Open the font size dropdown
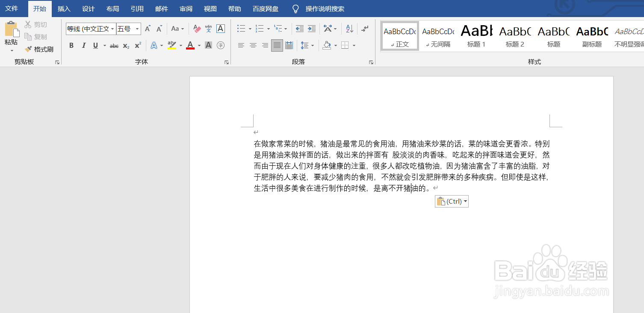The height and width of the screenshot is (313, 644). (x=137, y=29)
